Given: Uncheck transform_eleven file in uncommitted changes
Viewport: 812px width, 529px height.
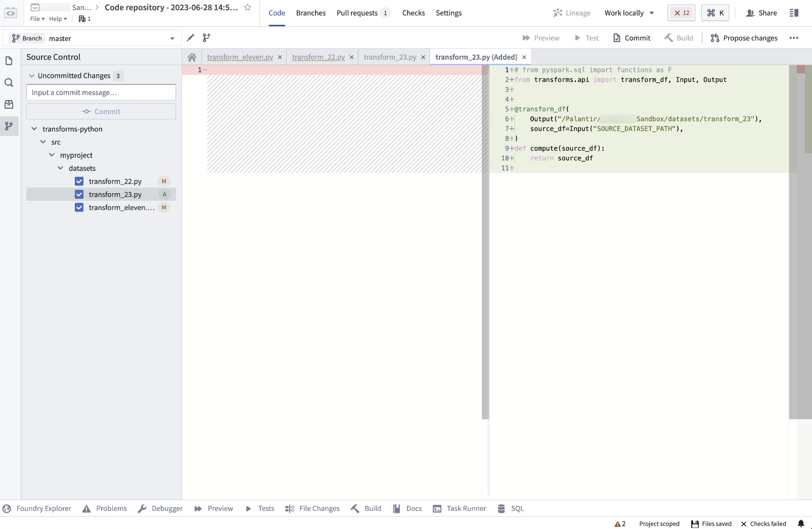Looking at the screenshot, I should (x=79, y=208).
